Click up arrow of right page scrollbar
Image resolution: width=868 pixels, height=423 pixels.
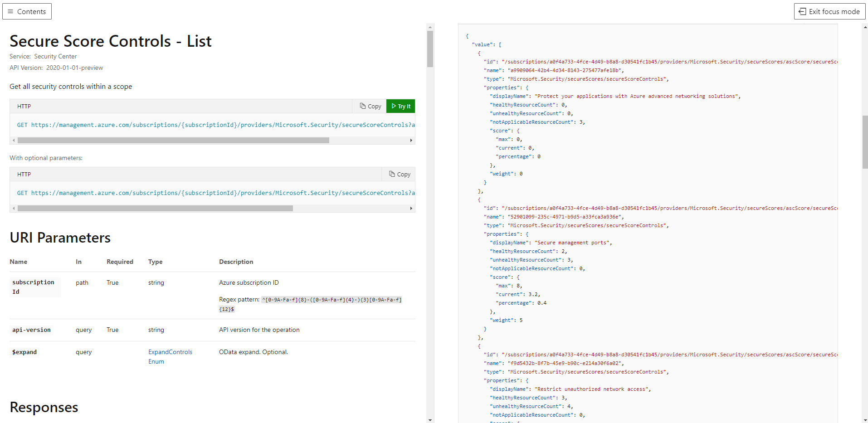[865, 27]
